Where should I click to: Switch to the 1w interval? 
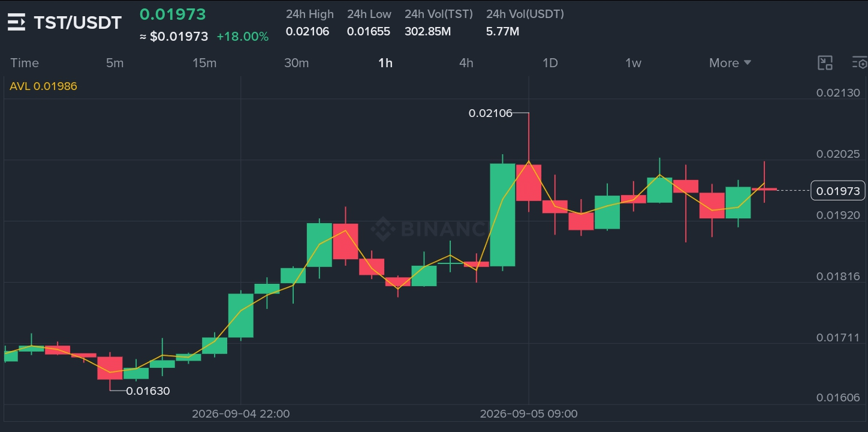pos(633,63)
